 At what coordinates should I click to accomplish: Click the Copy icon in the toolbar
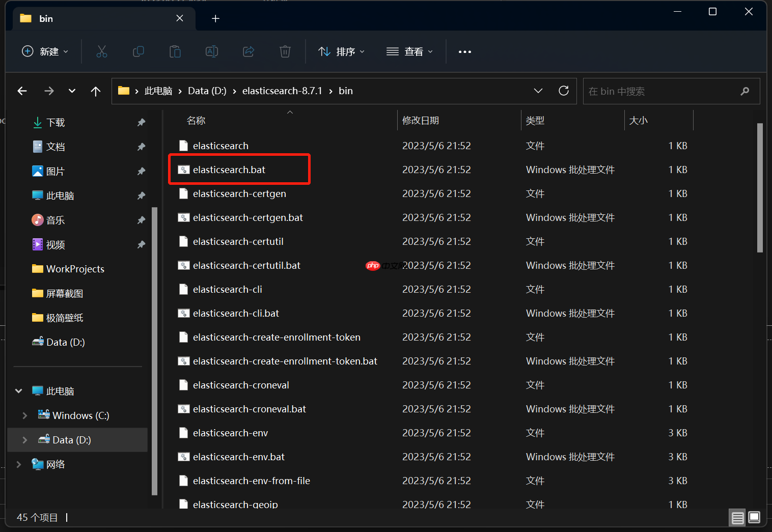pos(138,51)
